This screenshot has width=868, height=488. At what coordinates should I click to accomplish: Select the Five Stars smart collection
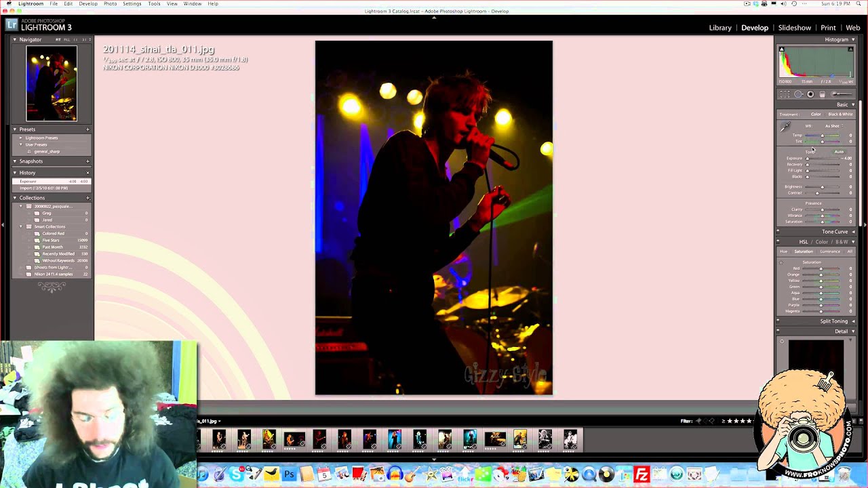tap(51, 241)
